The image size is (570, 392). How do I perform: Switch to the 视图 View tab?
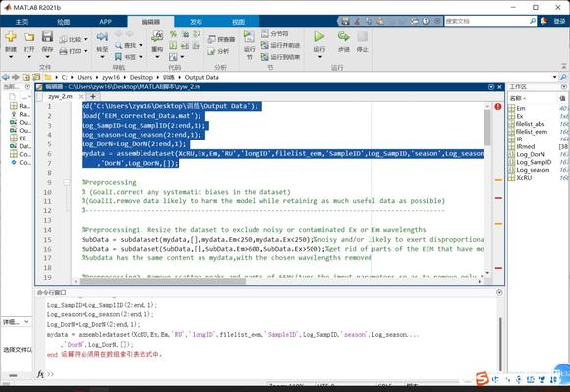coord(239,22)
